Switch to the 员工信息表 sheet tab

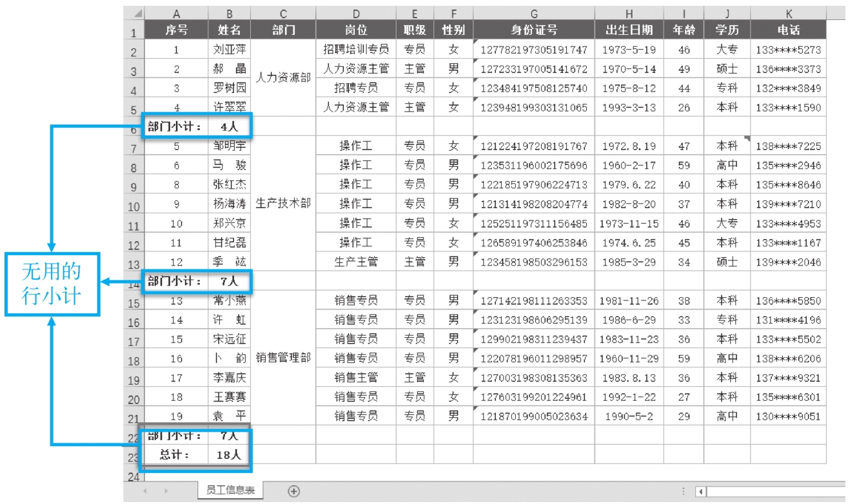[x=230, y=491]
